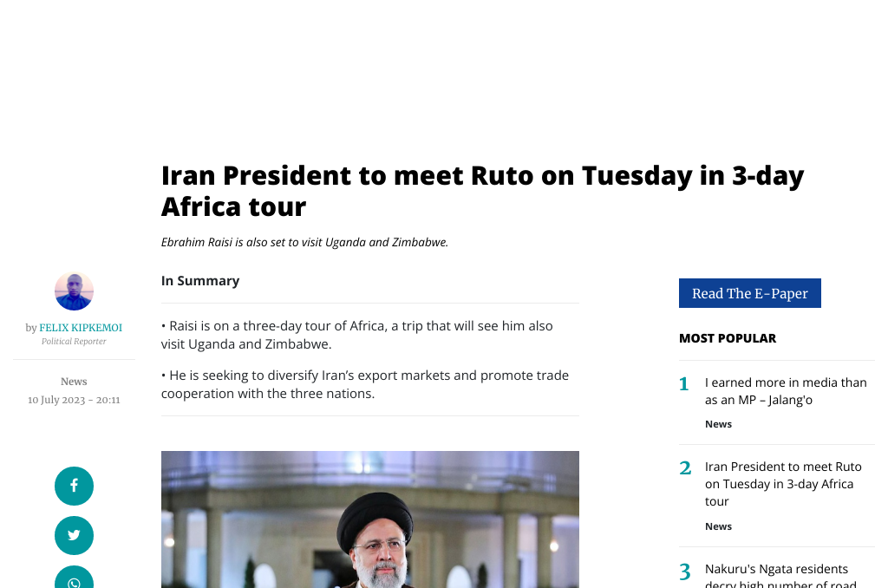Screen dimensions: 888x588
Task: Click the Most Popular section heading
Action: click(728, 338)
